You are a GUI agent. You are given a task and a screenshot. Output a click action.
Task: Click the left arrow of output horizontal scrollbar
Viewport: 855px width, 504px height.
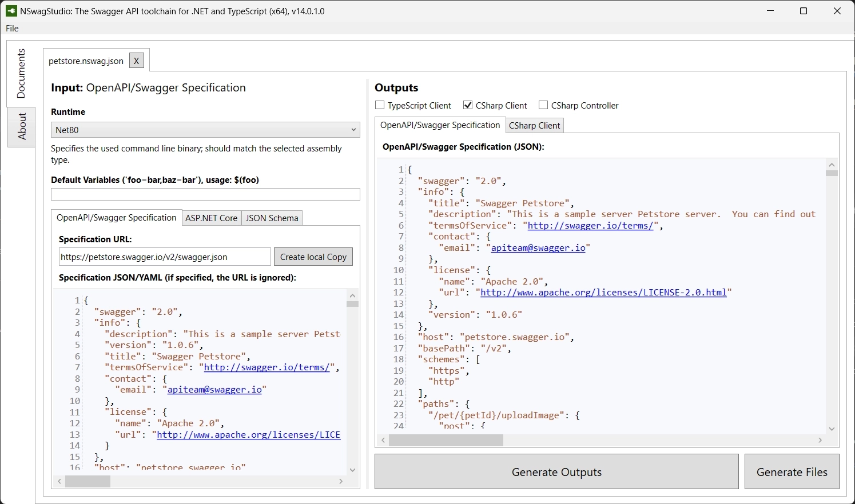tap(383, 440)
